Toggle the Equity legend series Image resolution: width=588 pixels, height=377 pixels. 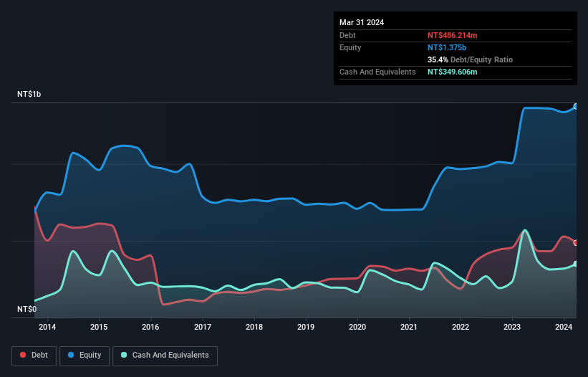pos(85,355)
